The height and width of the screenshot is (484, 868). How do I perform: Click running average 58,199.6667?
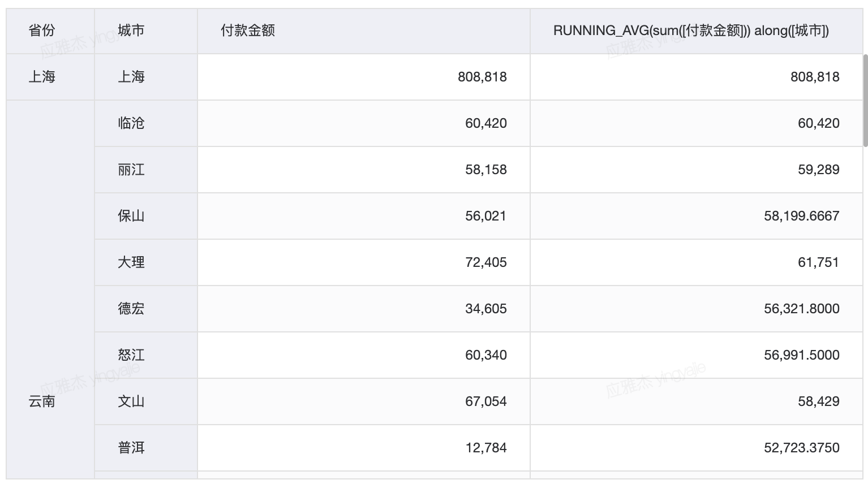coord(697,216)
